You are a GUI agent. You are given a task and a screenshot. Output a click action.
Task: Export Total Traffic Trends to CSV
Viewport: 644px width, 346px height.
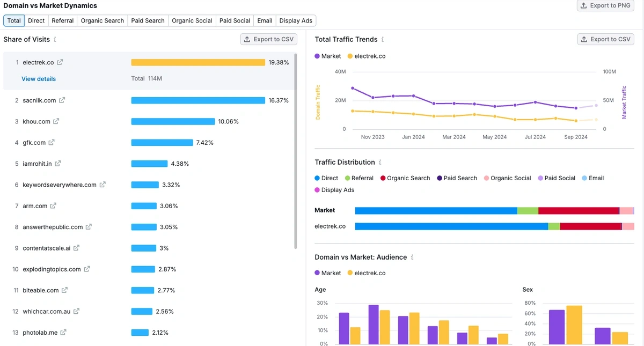coord(606,39)
